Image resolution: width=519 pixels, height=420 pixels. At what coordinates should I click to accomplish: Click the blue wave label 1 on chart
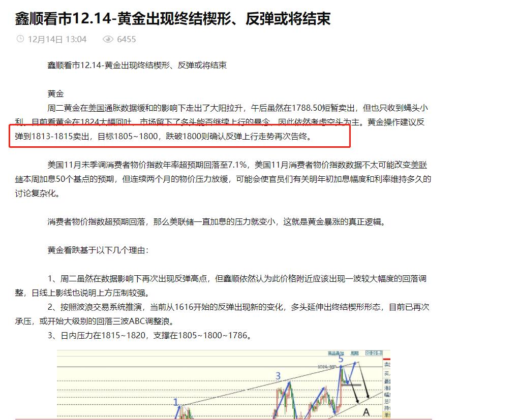point(176,402)
